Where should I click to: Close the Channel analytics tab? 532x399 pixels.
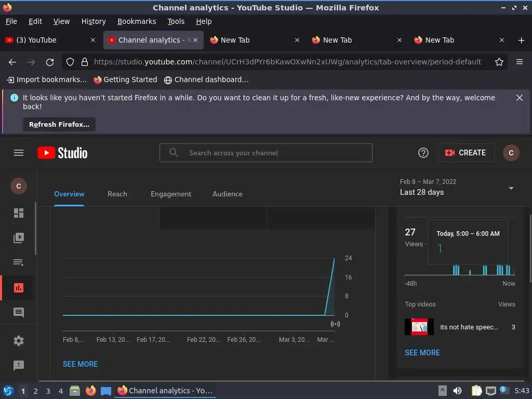click(x=195, y=40)
